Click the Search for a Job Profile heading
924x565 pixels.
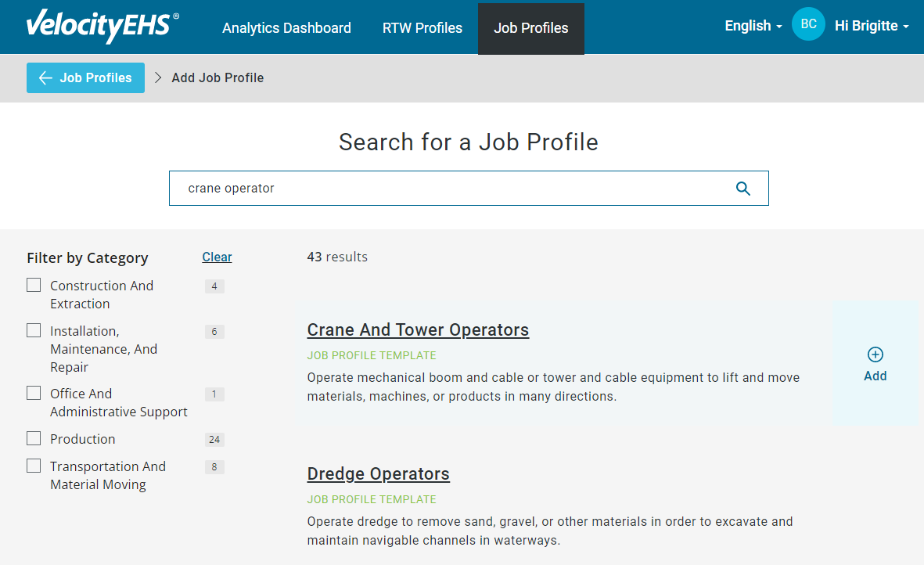tap(469, 142)
